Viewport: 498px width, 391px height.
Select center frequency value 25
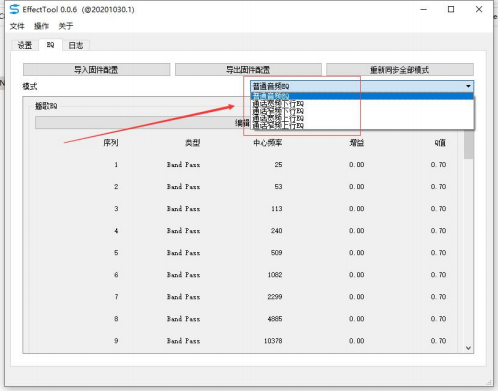click(x=278, y=165)
